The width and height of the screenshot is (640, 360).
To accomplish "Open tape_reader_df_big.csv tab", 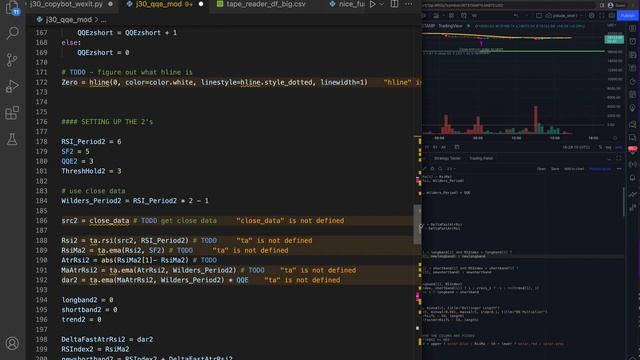I will (265, 4).
